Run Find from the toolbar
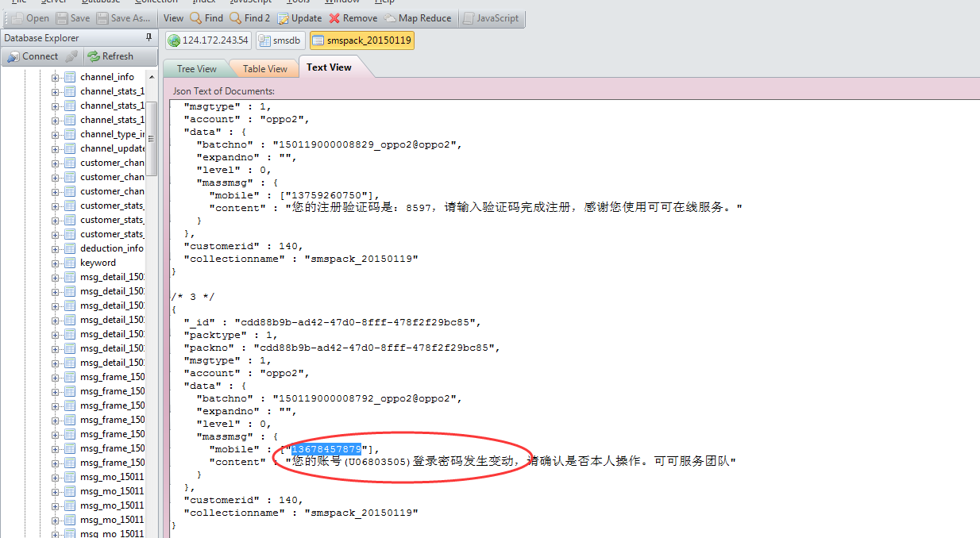 click(206, 18)
